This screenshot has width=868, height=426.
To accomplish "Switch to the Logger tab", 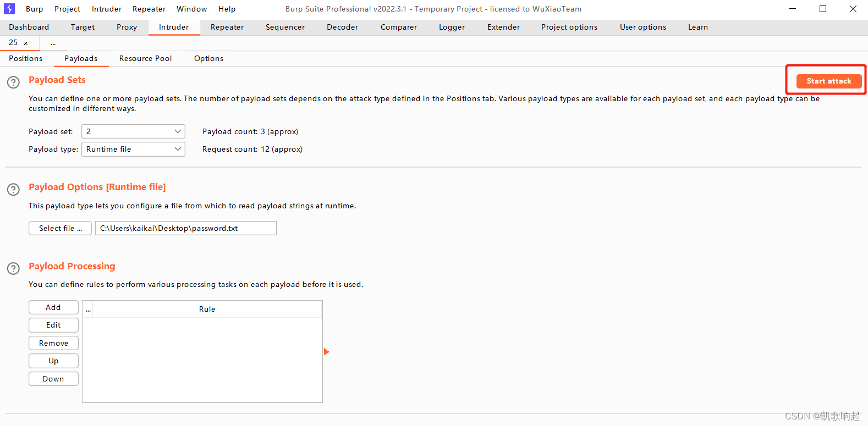I will (452, 27).
